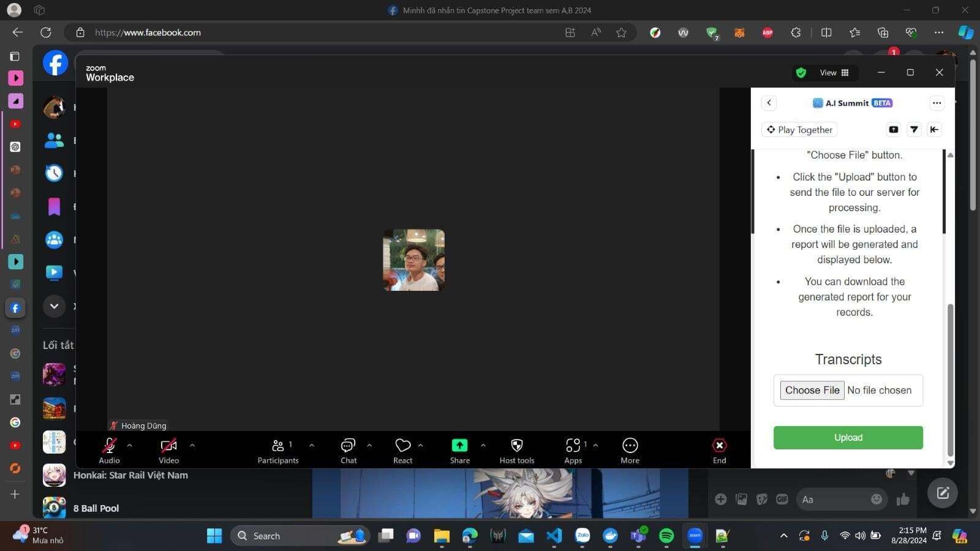This screenshot has width=980, height=551.
Task: Unmute the microphone with Audio button
Action: [109, 451]
